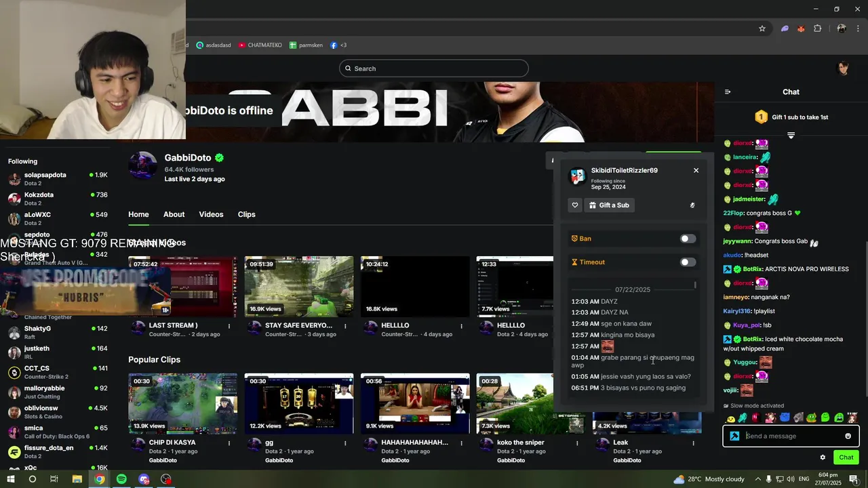Click the volume icon in system tray
The image size is (868, 488).
coord(790,479)
